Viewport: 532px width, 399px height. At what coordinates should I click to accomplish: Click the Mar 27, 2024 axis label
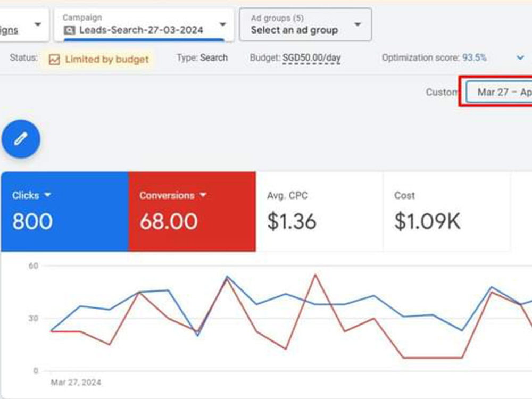click(x=76, y=383)
